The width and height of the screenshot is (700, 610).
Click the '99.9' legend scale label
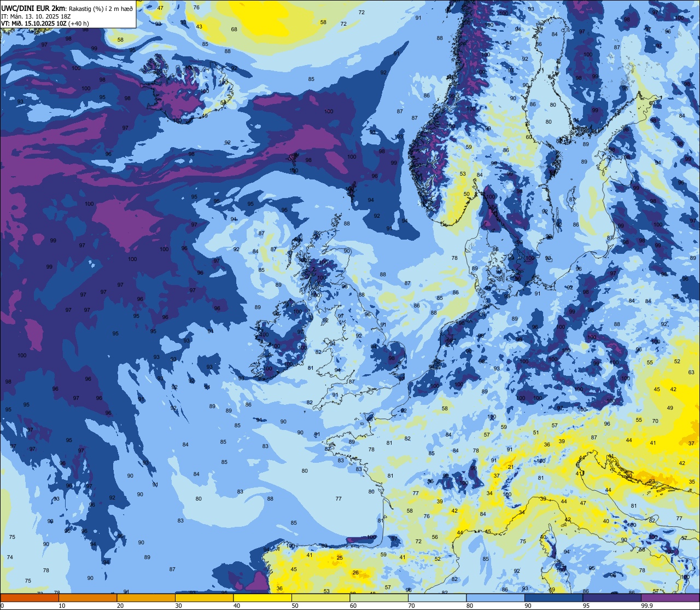point(647,606)
